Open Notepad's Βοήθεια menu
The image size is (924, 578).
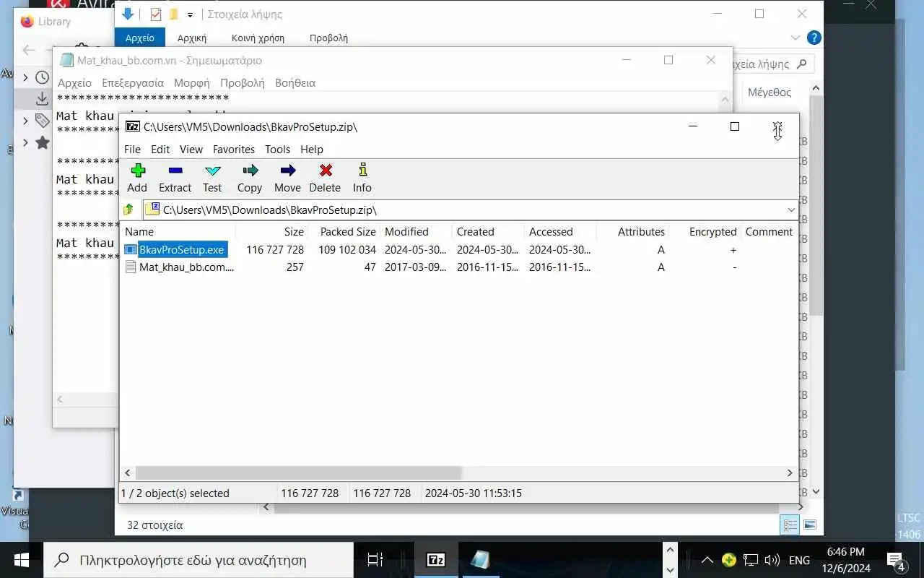295,82
